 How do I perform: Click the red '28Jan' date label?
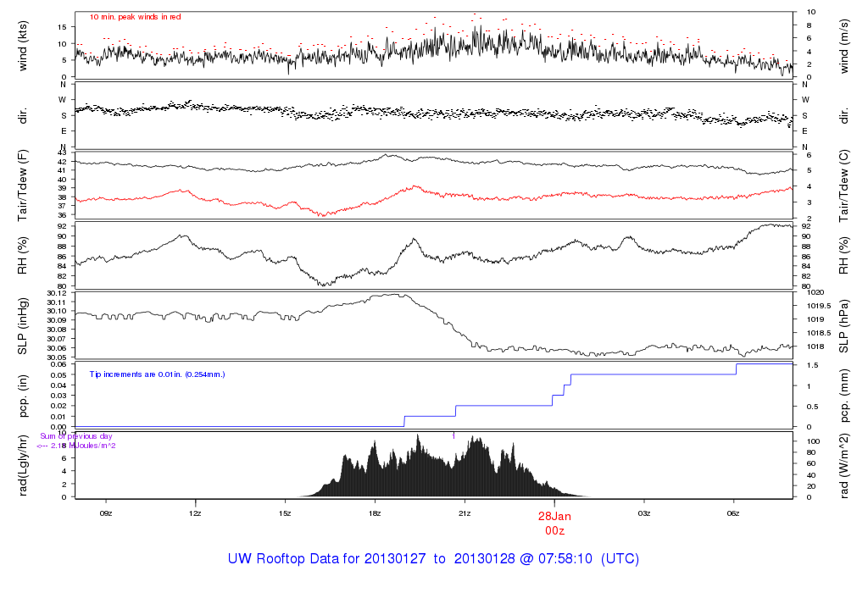(x=554, y=517)
